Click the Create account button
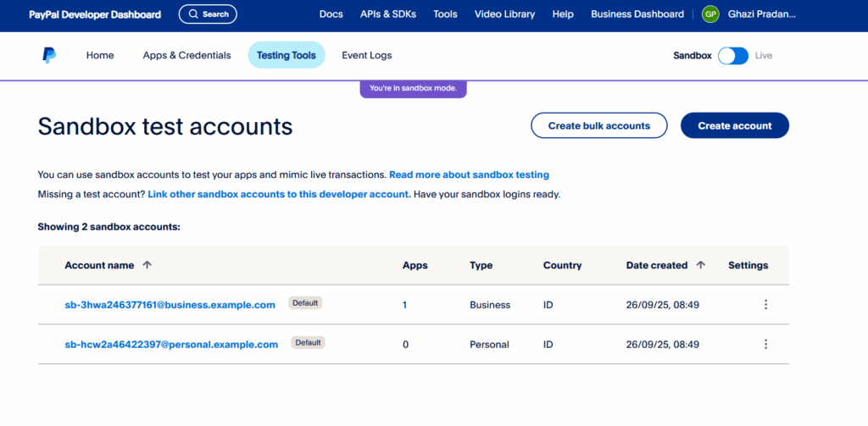Viewport: 868px width, 426px height. coord(735,125)
